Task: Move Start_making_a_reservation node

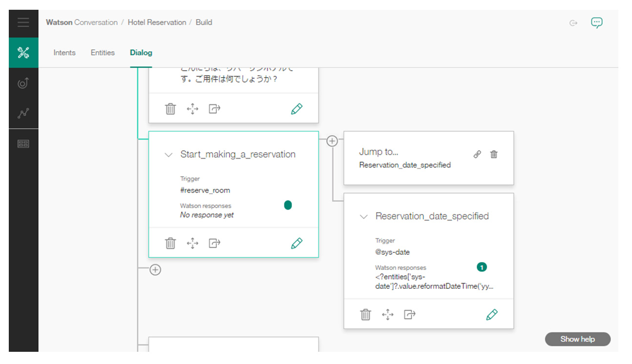Action: coord(192,243)
